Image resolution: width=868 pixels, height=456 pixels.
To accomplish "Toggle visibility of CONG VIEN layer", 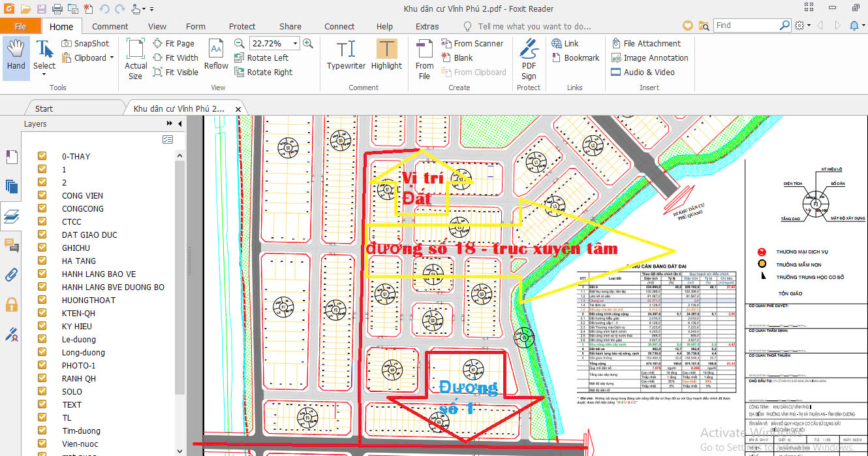I will pyautogui.click(x=42, y=195).
